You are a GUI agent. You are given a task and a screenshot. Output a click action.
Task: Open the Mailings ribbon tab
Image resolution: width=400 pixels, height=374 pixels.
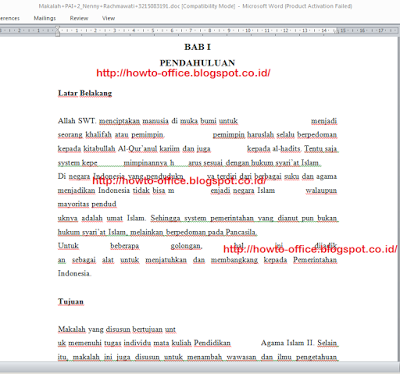[x=45, y=18]
